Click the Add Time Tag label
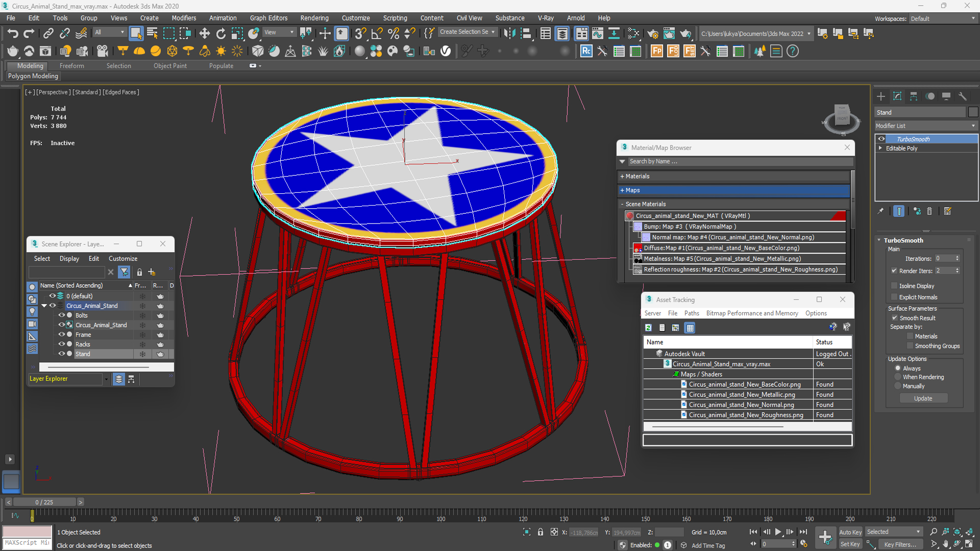This screenshot has width=980, height=551. click(708, 545)
